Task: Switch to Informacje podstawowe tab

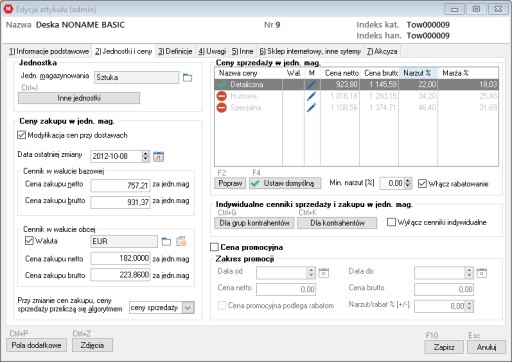Action: 49,51
